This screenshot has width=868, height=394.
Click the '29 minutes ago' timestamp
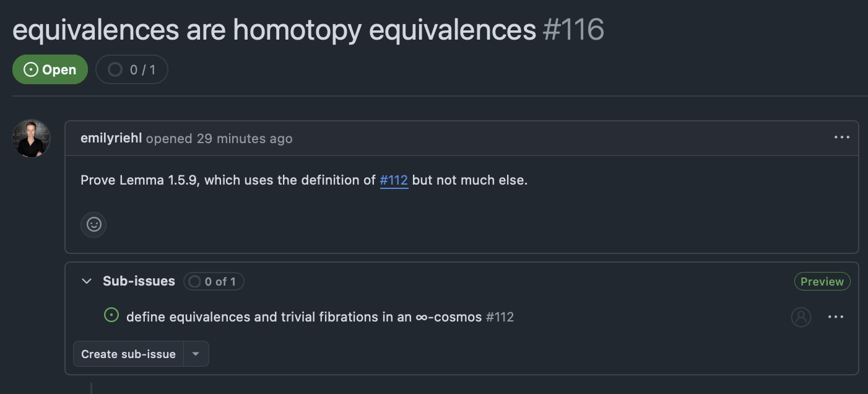coord(245,138)
